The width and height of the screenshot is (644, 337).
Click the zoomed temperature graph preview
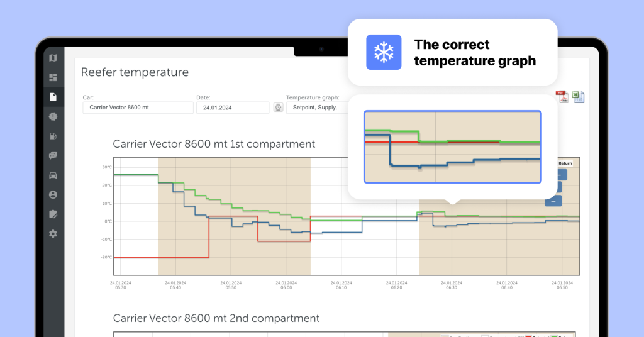tap(452, 147)
